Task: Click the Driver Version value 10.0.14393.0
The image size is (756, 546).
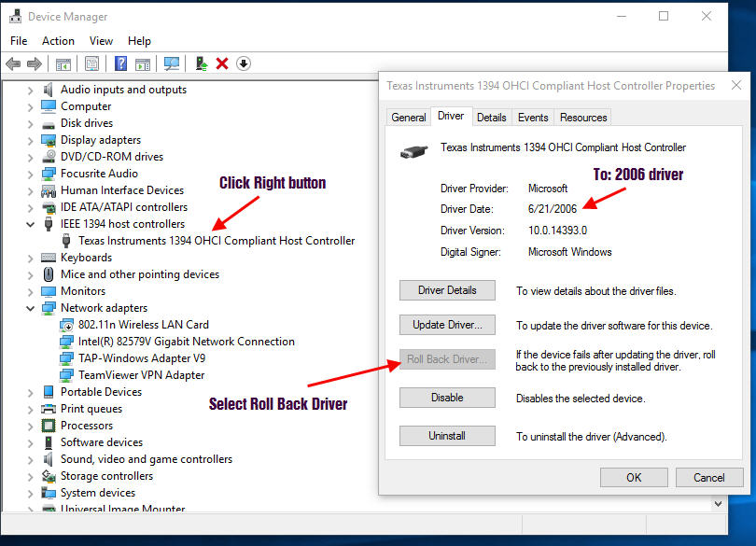Action: pos(557,231)
